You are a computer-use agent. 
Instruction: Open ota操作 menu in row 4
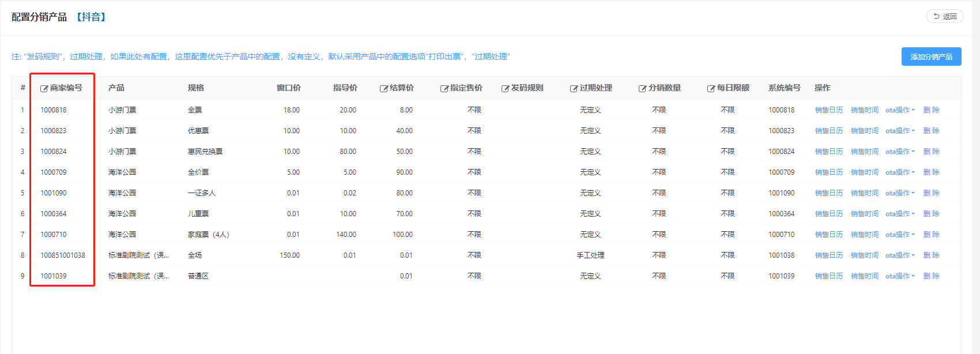900,172
